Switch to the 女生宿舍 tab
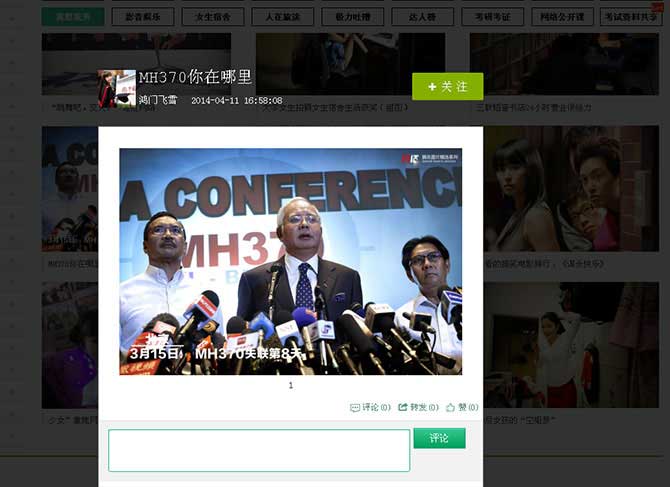 click(213, 17)
